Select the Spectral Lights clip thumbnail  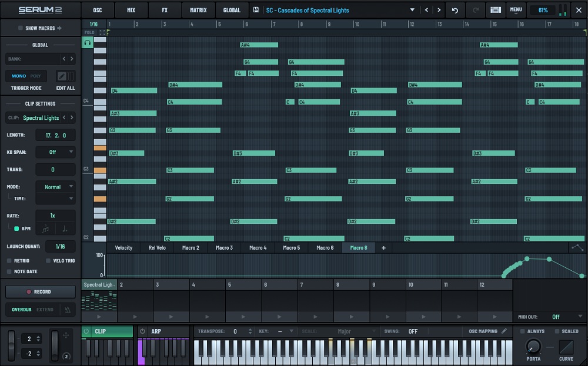pos(99,297)
